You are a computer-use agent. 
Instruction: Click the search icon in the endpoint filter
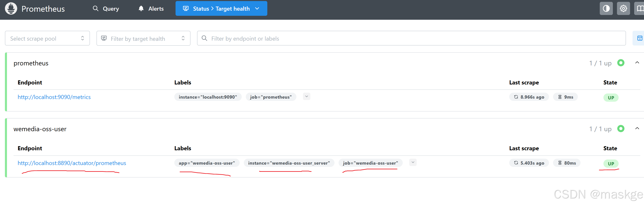coord(204,38)
